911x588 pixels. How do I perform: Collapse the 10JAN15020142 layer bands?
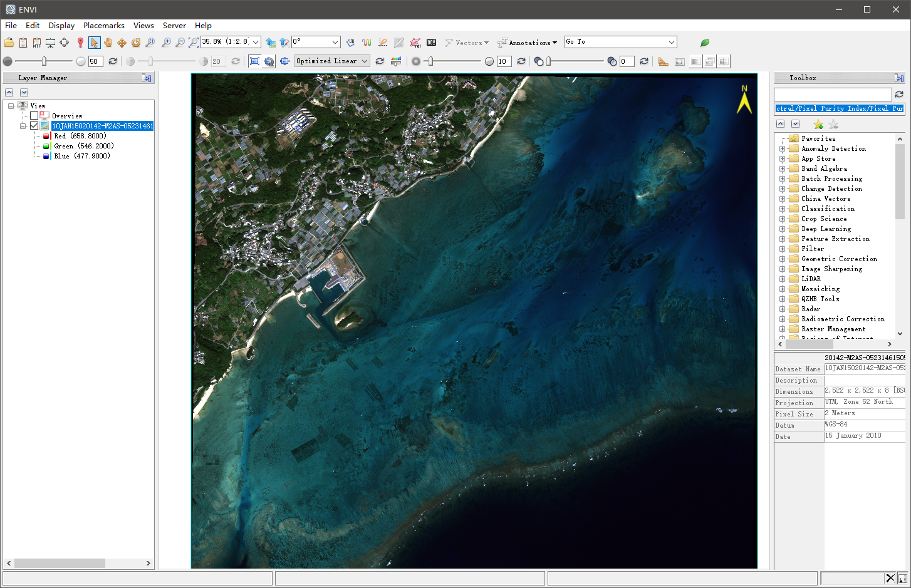click(23, 126)
